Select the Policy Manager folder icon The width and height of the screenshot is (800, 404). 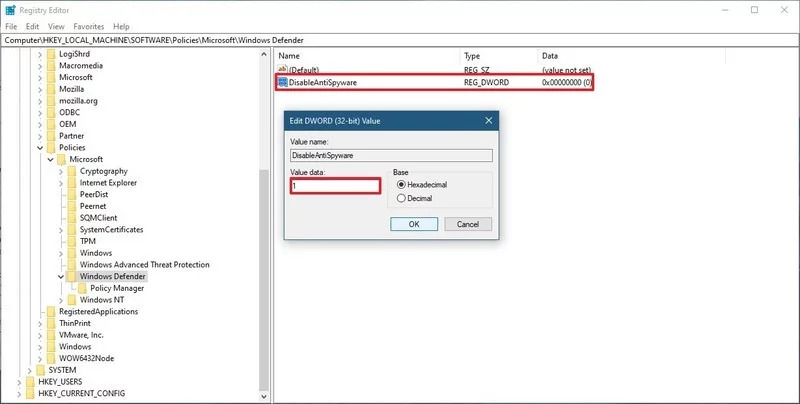pyautogui.click(x=82, y=288)
